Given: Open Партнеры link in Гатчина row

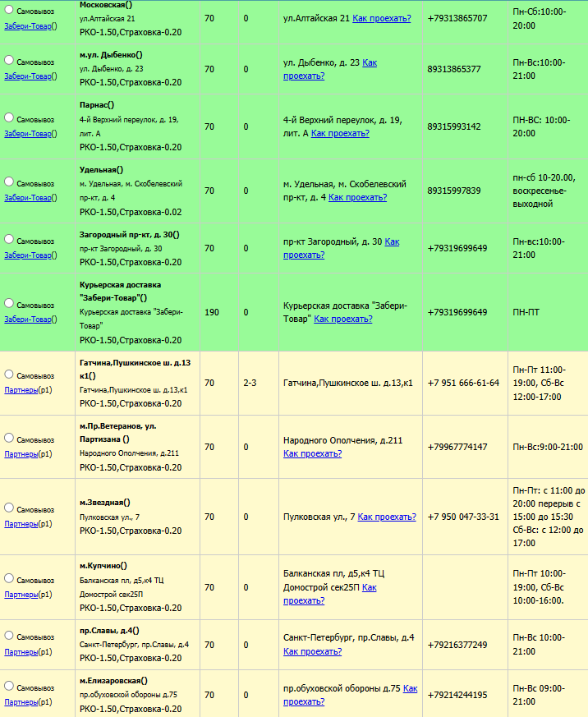Looking at the screenshot, I should click(x=21, y=390).
